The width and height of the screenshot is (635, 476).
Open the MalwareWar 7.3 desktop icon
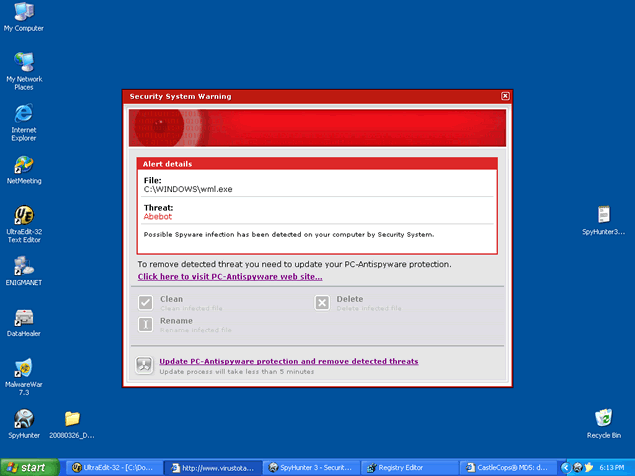click(x=23, y=369)
